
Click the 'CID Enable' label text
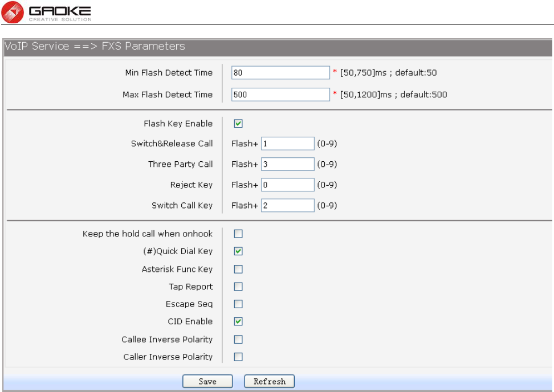click(x=190, y=321)
